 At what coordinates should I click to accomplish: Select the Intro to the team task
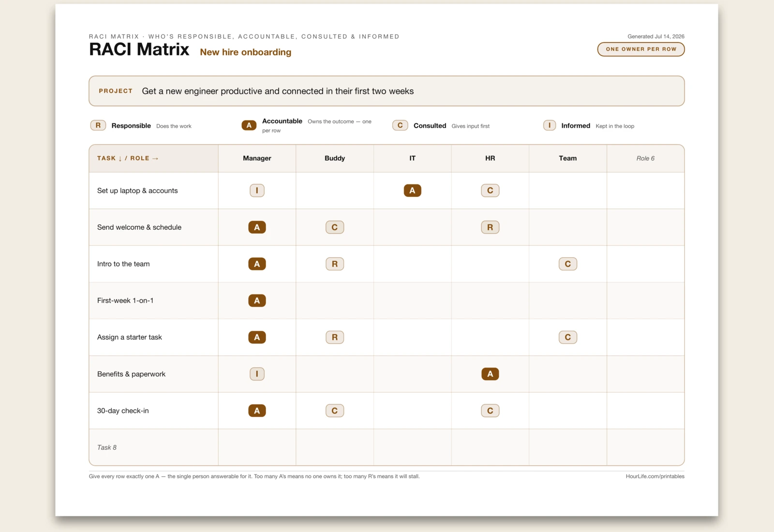(x=123, y=264)
